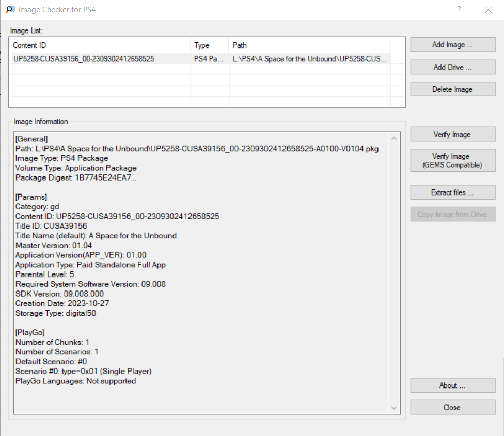Click 'Parental Level: 5' line

[x=45, y=274]
